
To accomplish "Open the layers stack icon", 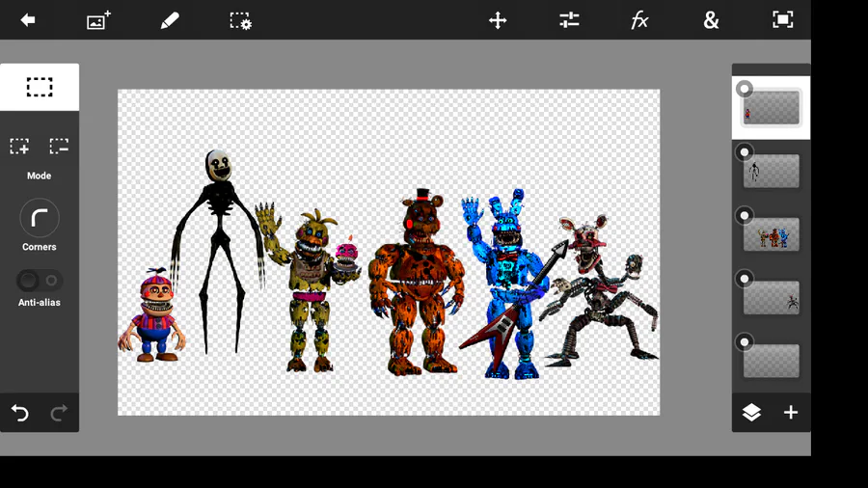I will 751,412.
